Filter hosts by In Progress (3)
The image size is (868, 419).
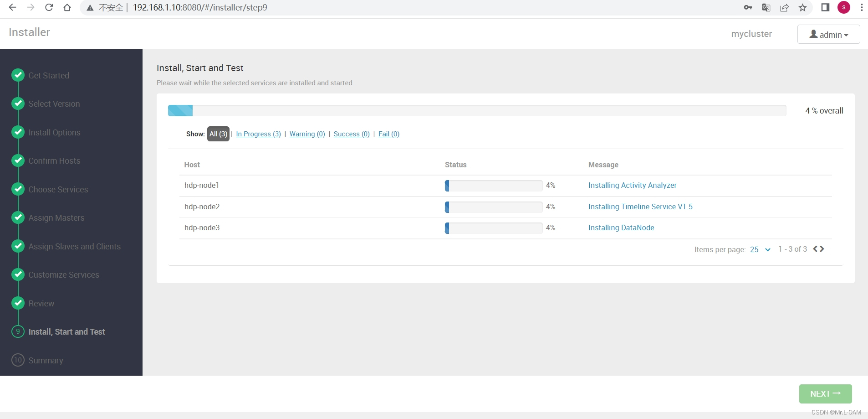[258, 134]
